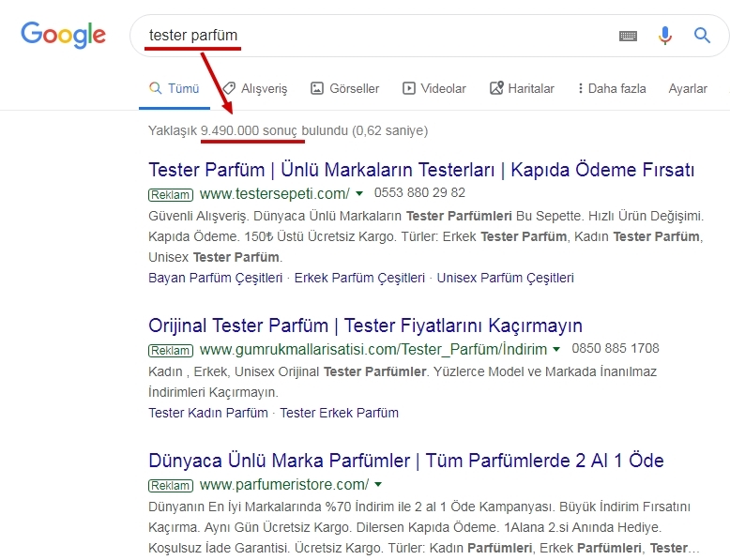Open the Görseller tab
The image size is (730, 560).
point(345,88)
